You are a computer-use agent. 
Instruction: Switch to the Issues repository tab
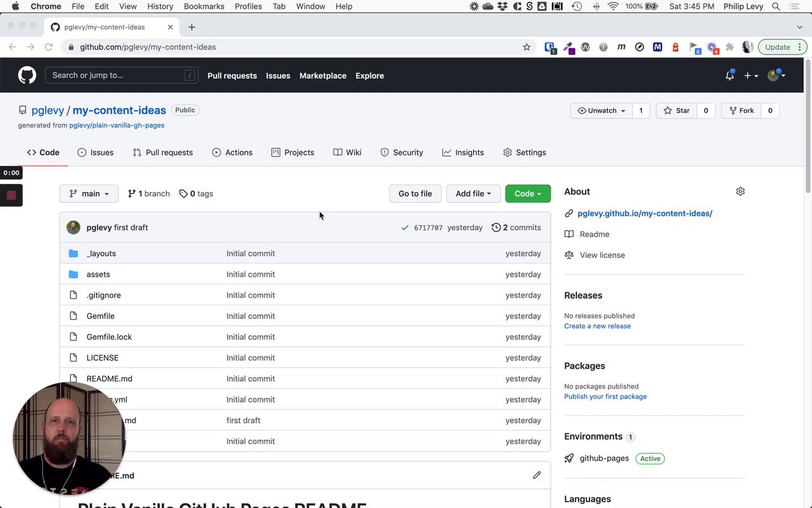95,152
